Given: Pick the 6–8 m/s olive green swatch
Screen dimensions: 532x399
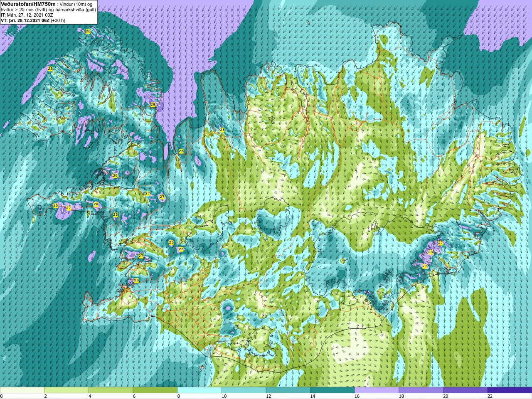Looking at the screenshot, I should point(155,390).
